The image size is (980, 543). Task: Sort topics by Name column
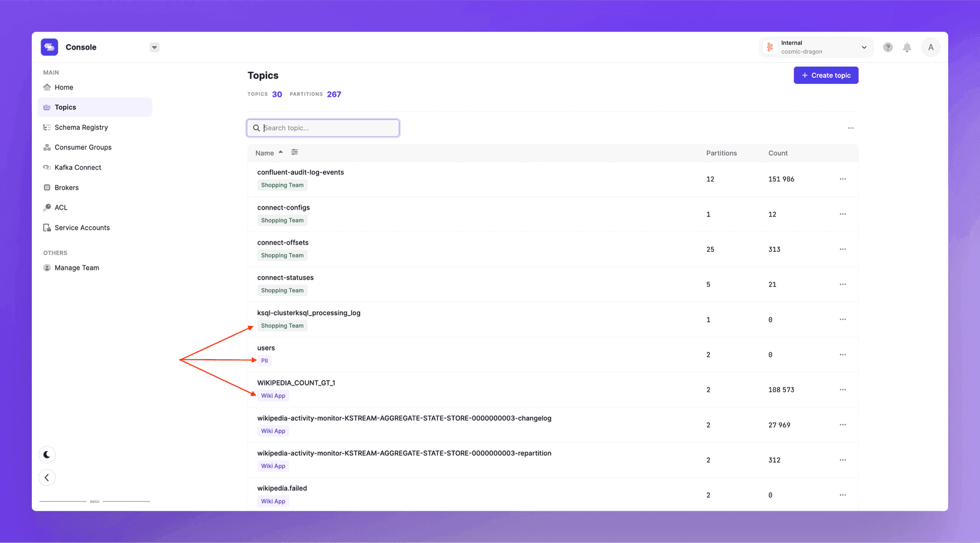click(265, 153)
